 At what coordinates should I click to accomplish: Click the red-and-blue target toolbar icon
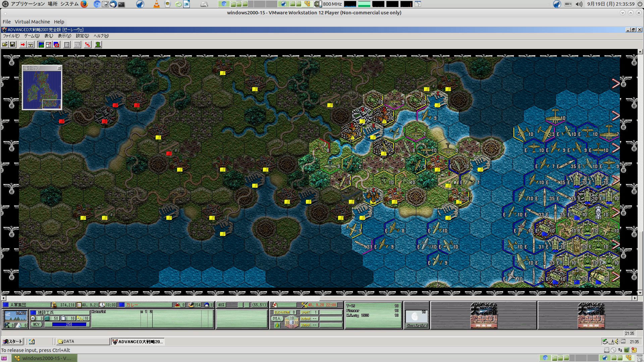(56, 45)
